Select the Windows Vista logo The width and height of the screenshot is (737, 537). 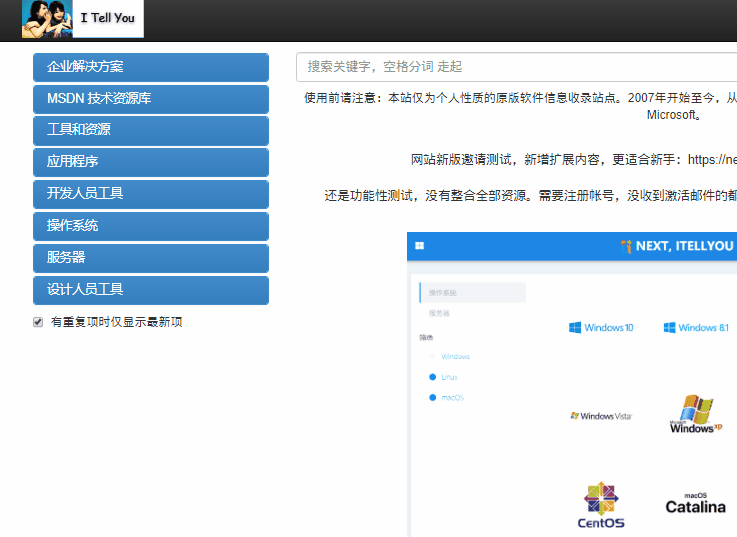tap(601, 416)
